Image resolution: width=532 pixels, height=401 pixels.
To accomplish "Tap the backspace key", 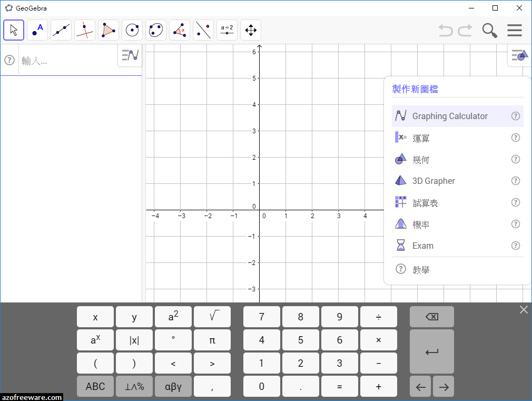I will [431, 317].
